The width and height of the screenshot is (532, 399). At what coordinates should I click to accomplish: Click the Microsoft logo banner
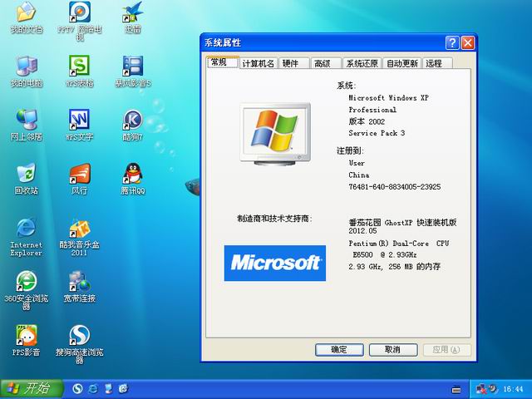(x=275, y=263)
